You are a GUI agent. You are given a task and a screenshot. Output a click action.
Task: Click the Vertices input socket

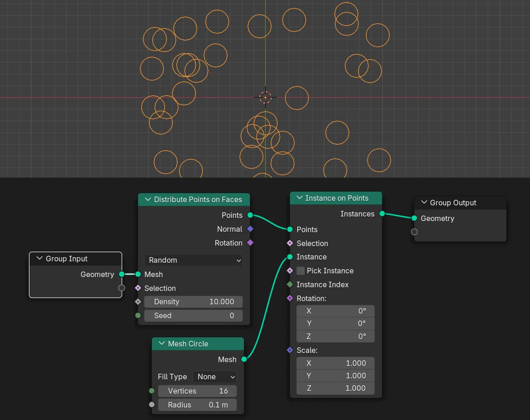[x=152, y=390]
